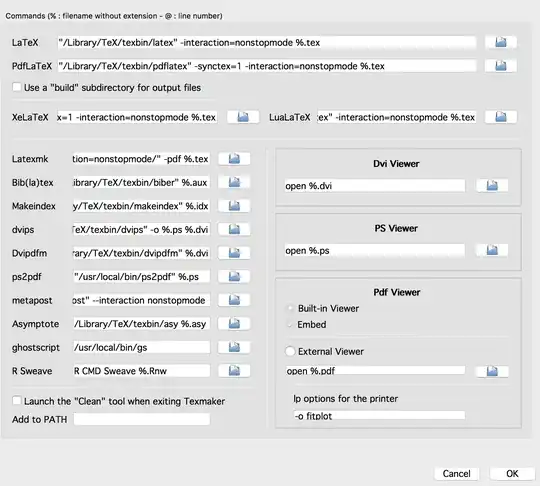Browse for the Asymptote executable
Viewport: 540px width, 486px height.
tap(234, 324)
